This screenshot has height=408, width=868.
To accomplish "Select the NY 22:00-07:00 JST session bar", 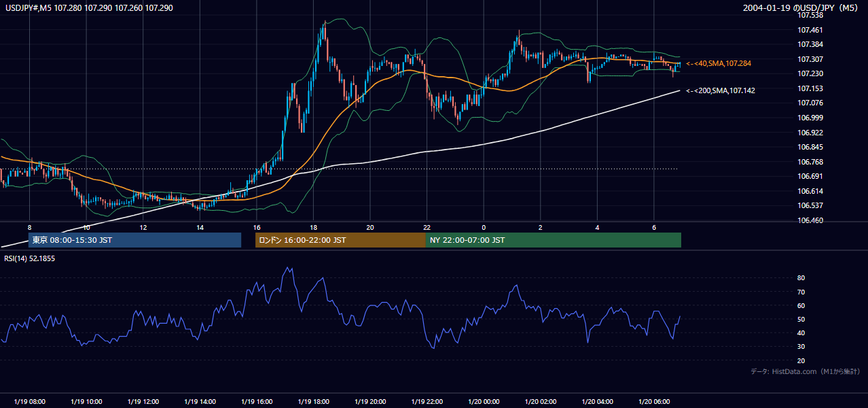I will (554, 240).
